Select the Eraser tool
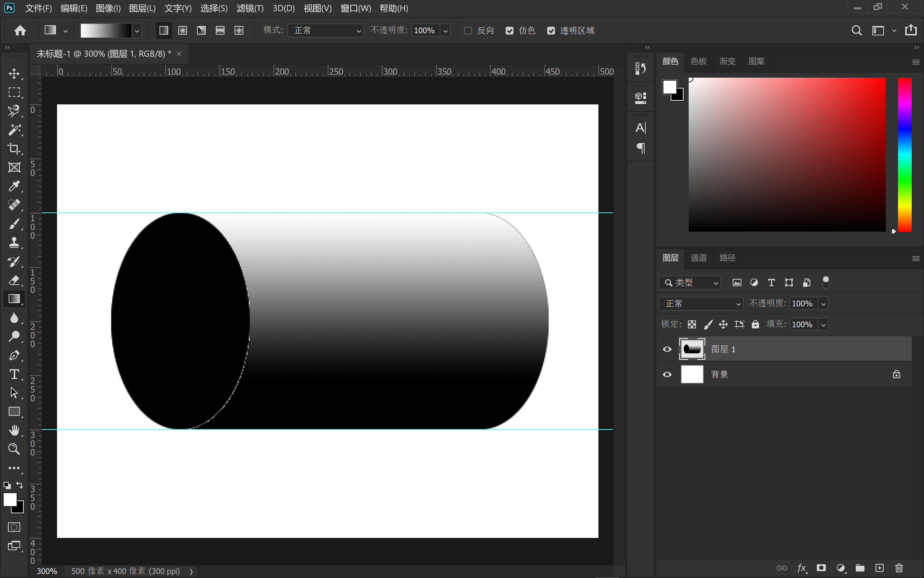The width and height of the screenshot is (924, 578). (14, 280)
